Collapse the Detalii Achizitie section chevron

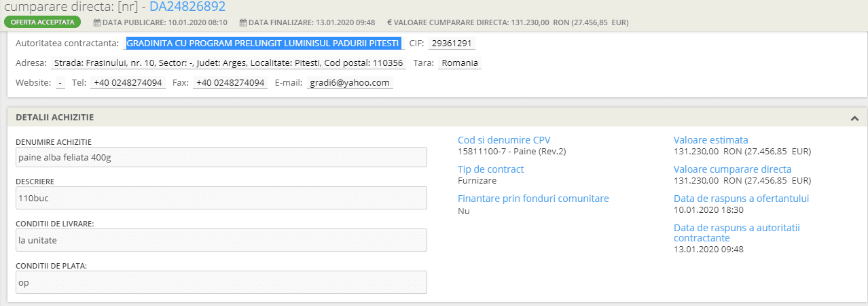[854, 118]
